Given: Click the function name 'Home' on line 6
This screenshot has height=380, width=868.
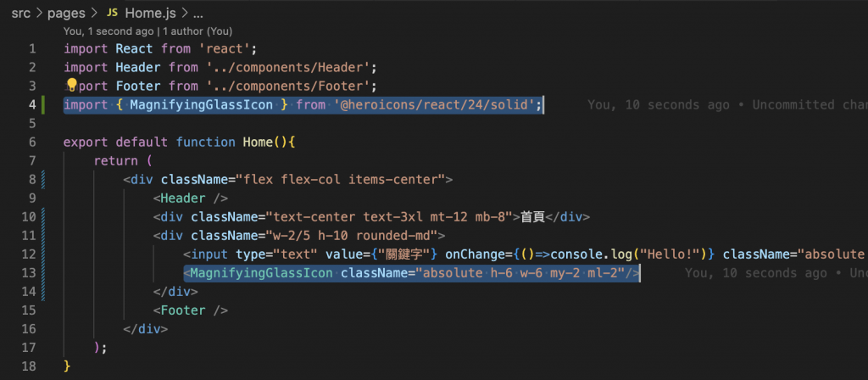Looking at the screenshot, I should point(258,142).
